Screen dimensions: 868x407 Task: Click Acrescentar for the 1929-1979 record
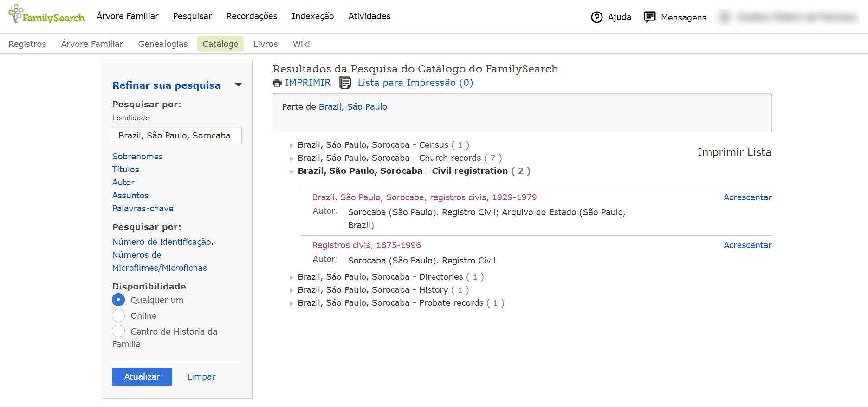pos(748,197)
